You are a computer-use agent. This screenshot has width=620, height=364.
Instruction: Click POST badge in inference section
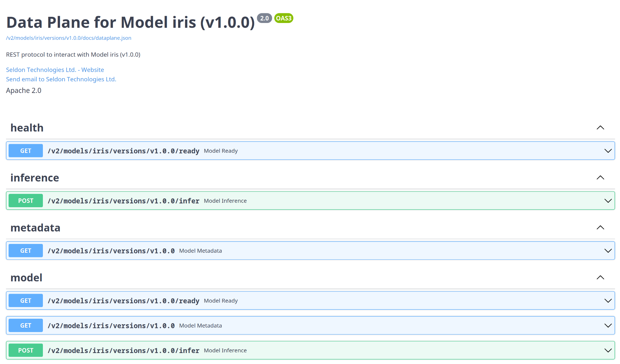26,201
